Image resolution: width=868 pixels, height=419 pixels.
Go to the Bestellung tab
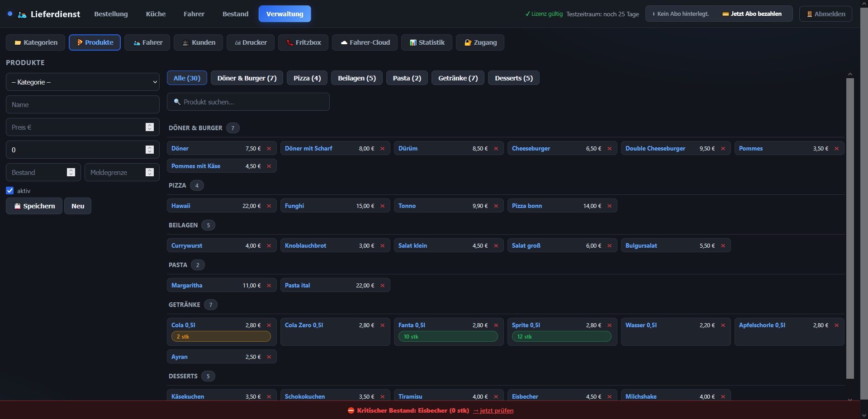111,14
